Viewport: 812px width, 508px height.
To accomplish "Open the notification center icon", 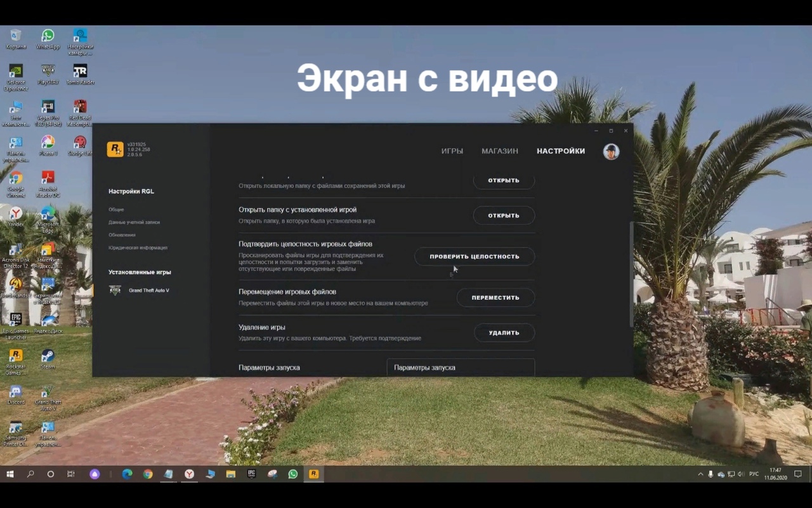I will (798, 474).
